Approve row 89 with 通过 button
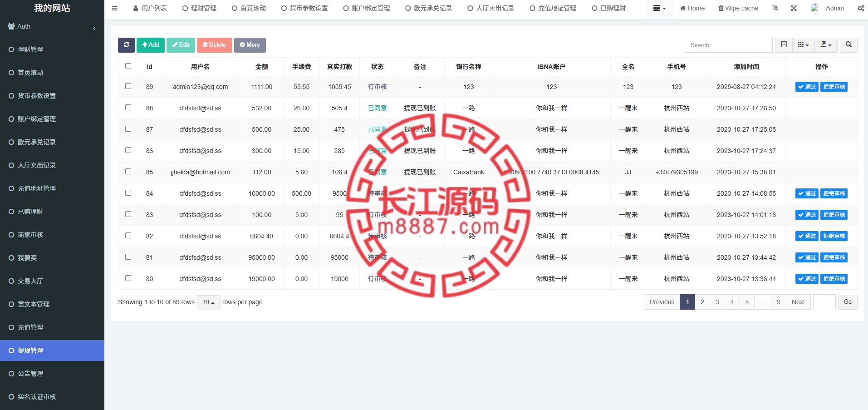 807,87
